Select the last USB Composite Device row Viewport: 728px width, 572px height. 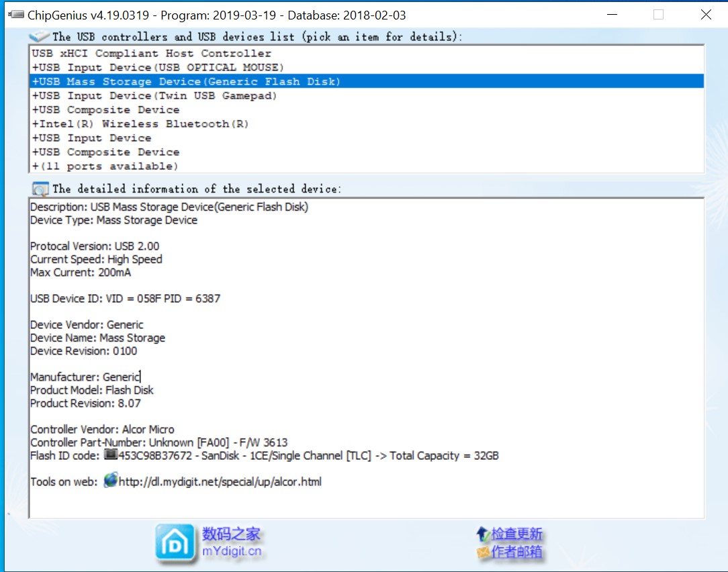pos(366,152)
